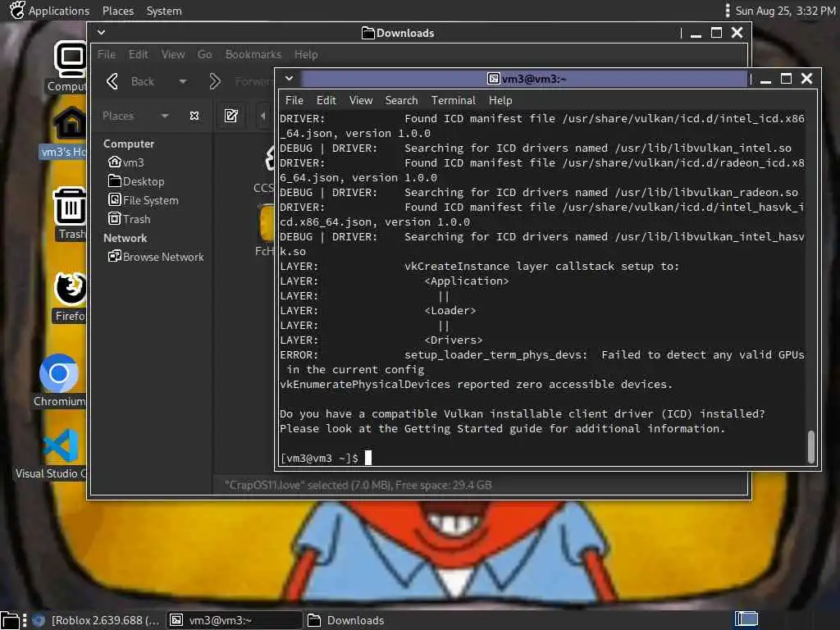Select Trash in Places sidebar
The width and height of the screenshot is (840, 630).
tap(129, 218)
